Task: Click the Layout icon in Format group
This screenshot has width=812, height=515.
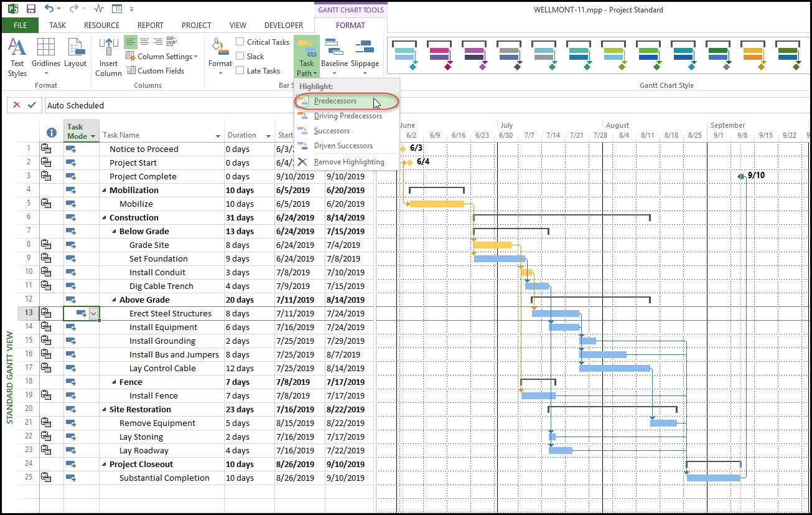Action: 75,56
